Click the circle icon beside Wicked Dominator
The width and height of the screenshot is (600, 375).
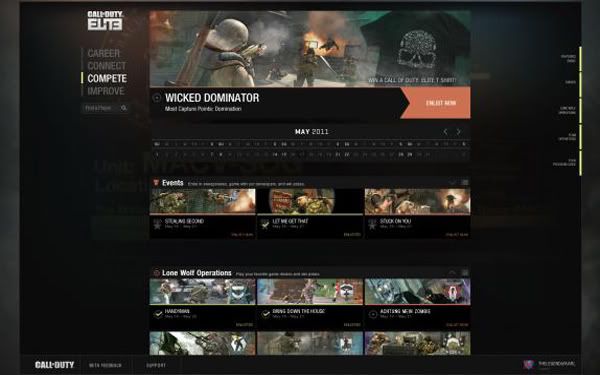click(x=157, y=98)
